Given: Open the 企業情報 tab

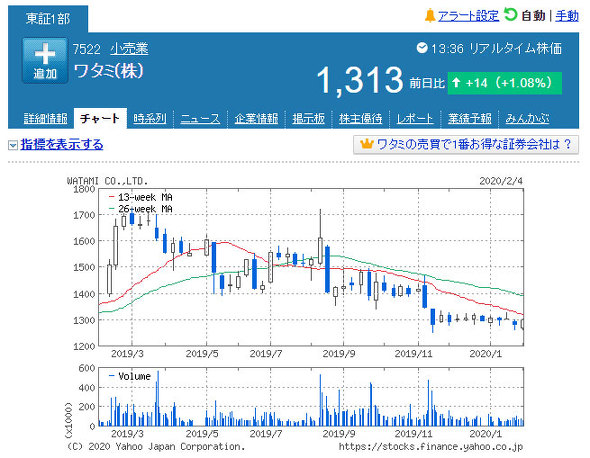Looking at the screenshot, I should (256, 119).
